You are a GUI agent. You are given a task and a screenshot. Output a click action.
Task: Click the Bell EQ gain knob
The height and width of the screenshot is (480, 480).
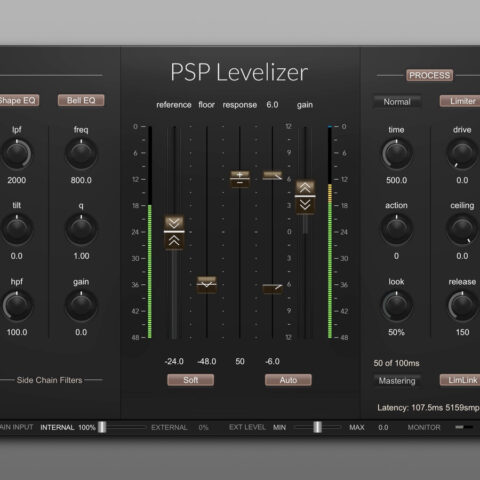(x=81, y=306)
